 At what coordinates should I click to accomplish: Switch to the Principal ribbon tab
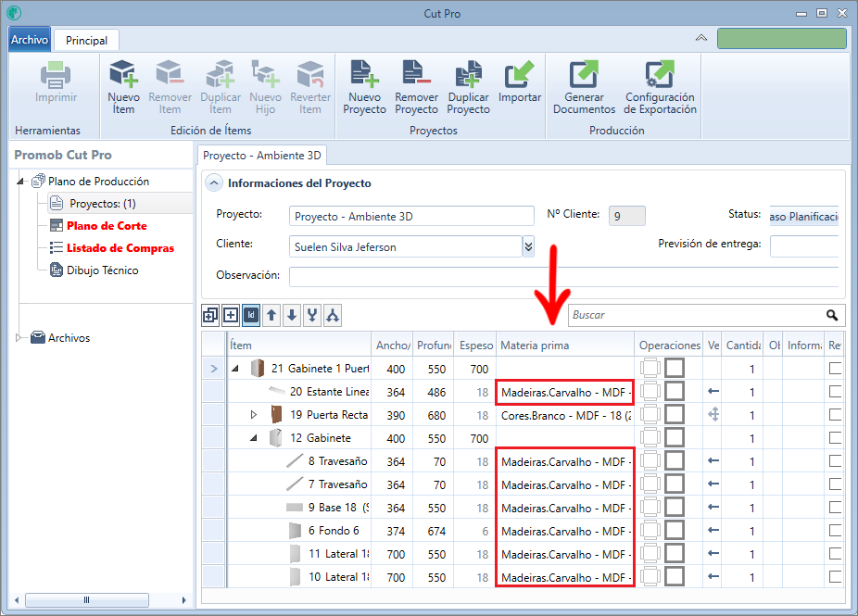86,41
